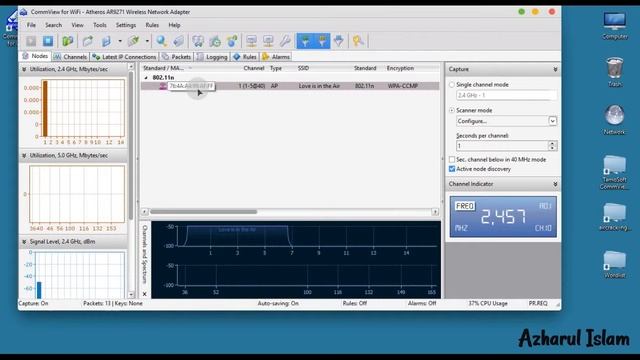Screen dimensions: 640x360
Task: Collapse the 802.11n tree group
Action: (146, 78)
